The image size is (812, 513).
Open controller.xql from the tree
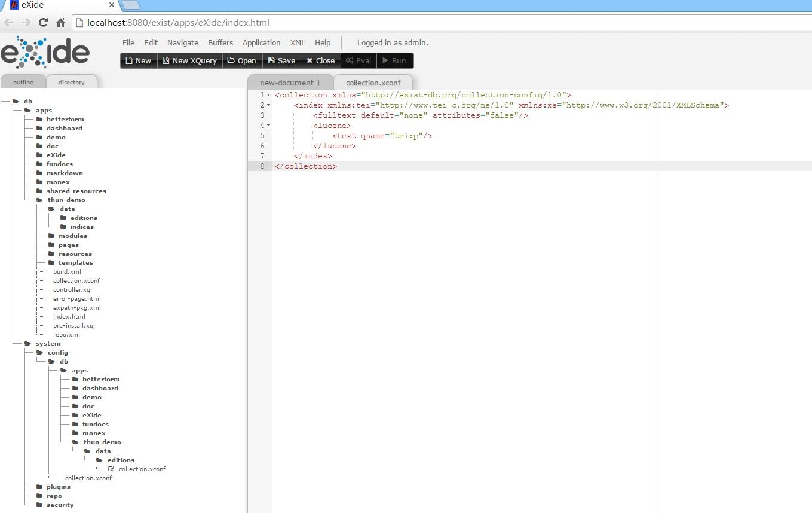point(72,289)
